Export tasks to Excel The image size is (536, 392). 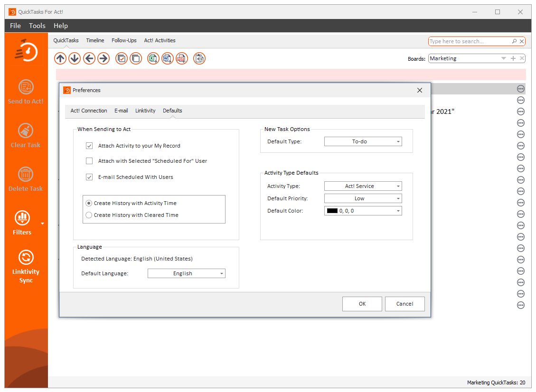click(153, 58)
